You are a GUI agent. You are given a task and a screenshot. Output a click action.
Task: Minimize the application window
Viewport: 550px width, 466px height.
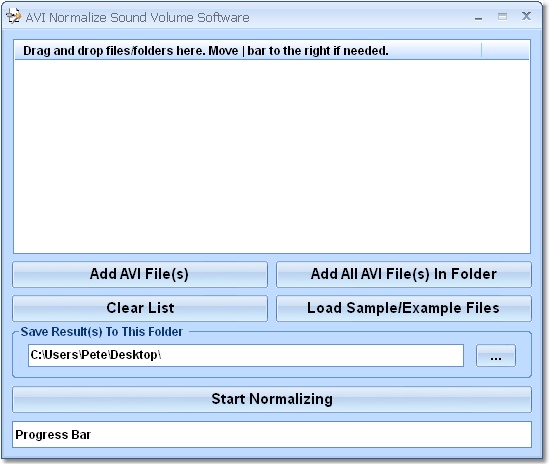coord(478,18)
